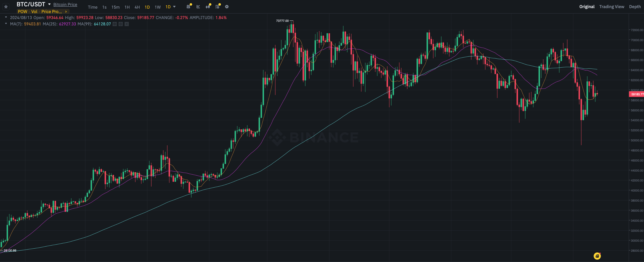Image resolution: width=644 pixels, height=262 pixels.
Task: Click the 28100.66 low price marker
Action: (x=10, y=251)
